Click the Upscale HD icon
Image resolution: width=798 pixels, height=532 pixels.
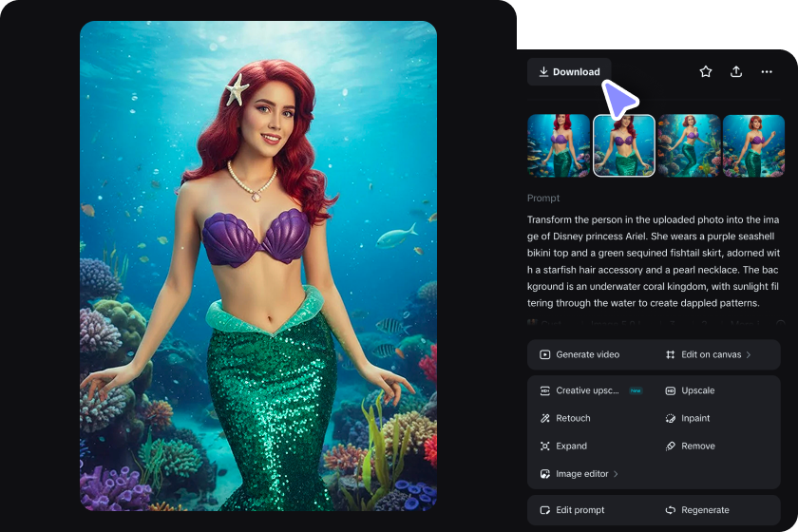671,390
